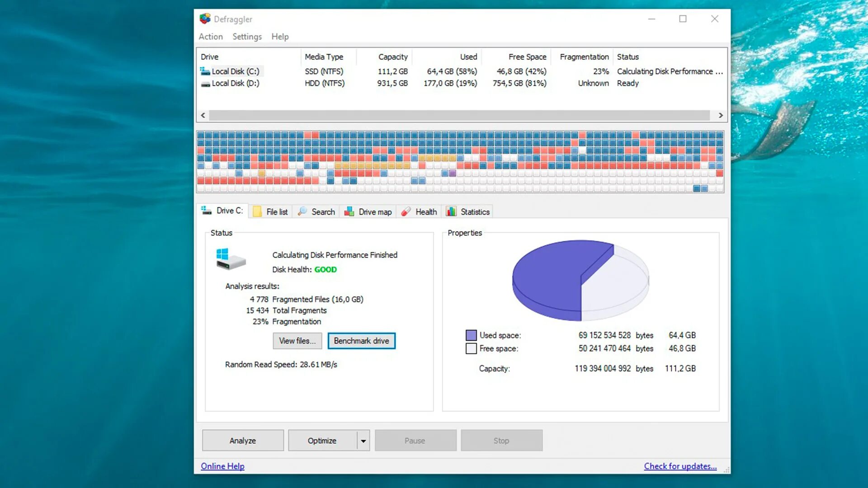
Task: Click the Drive map blocks icon
Action: point(349,211)
